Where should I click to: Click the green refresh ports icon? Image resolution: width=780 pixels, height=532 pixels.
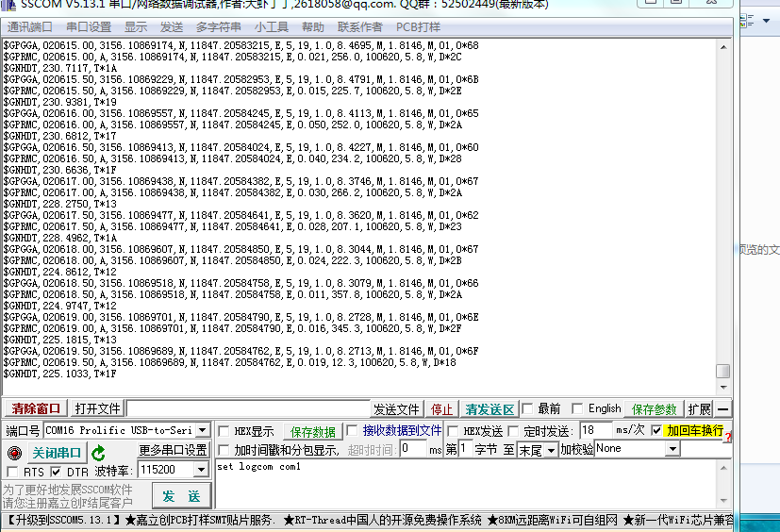pos(98,453)
